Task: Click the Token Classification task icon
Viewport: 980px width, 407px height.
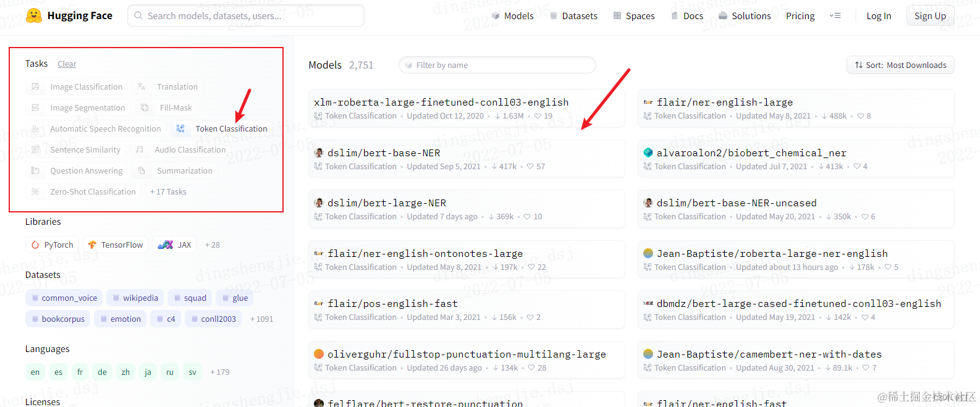Action: [x=180, y=128]
